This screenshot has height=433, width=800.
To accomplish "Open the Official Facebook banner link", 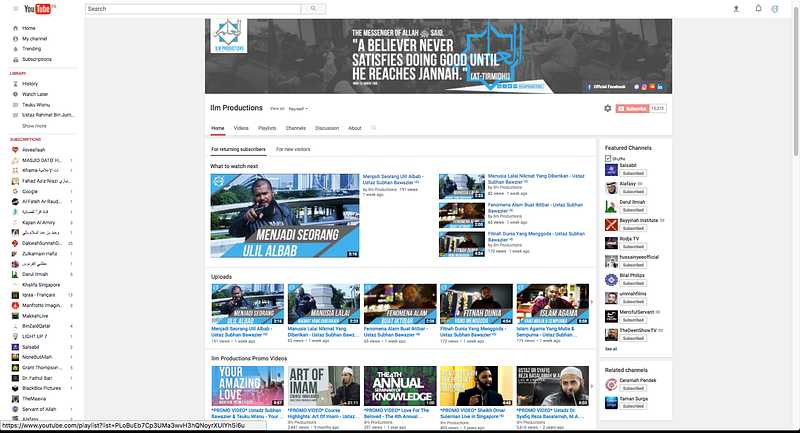I will pos(606,87).
